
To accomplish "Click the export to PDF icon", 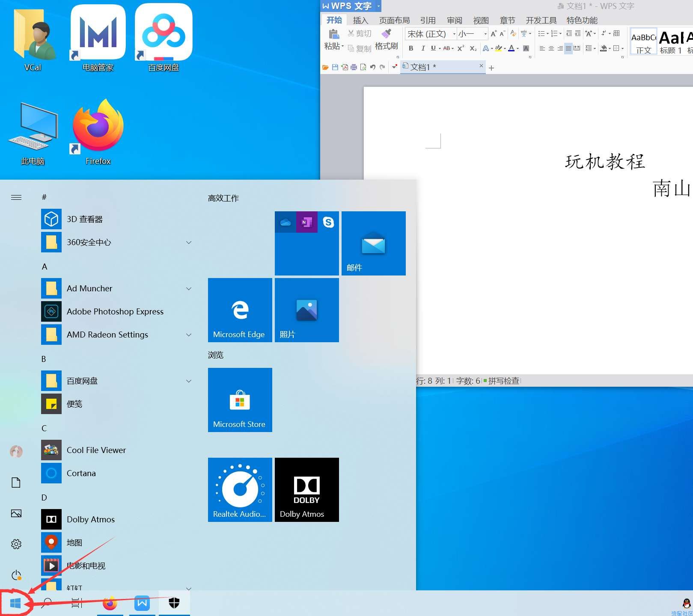I will pos(345,67).
